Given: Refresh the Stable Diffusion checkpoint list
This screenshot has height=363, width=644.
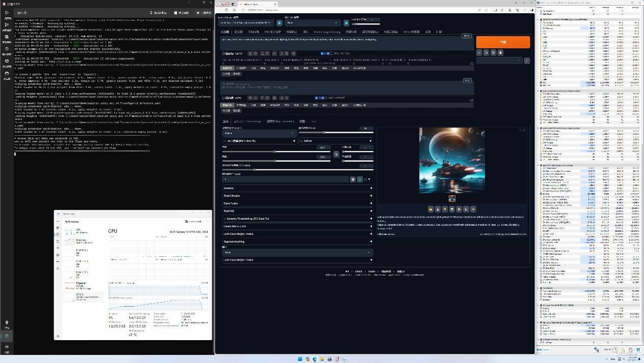Looking at the screenshot, I should pos(279,23).
